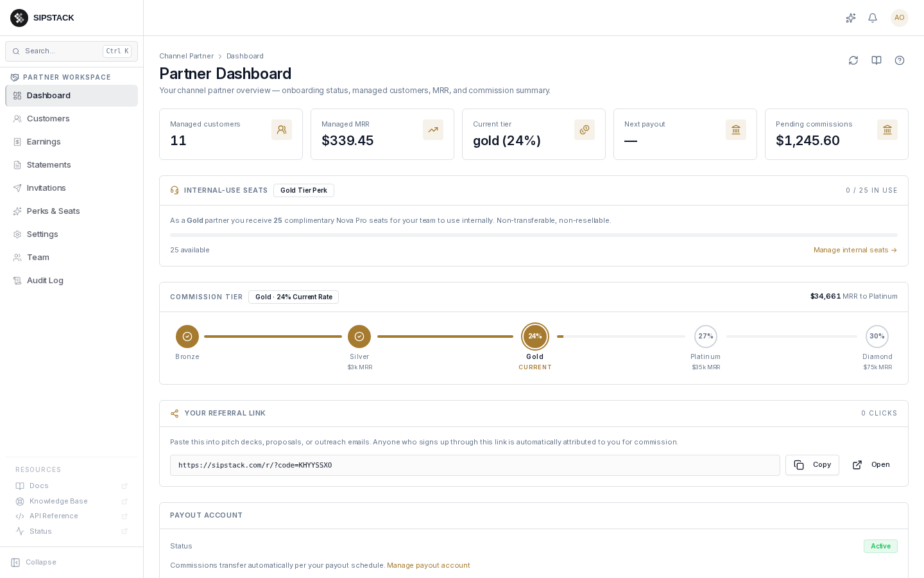Screen dimensions: 924x578
Task: Refresh the Partner Dashboard data
Action: tap(853, 60)
